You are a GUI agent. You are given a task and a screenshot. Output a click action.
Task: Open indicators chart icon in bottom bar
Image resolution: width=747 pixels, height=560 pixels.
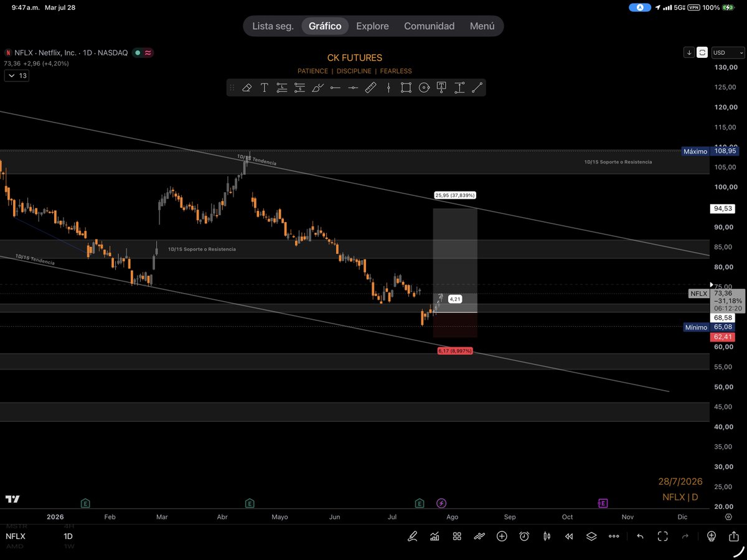[x=435, y=536]
